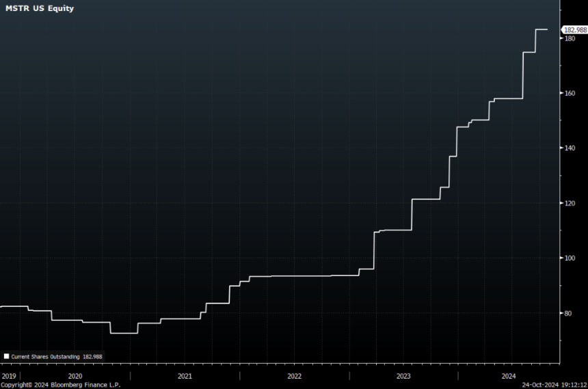The height and width of the screenshot is (389, 588).
Task: Click the 100 y-axis label
Action: click(x=570, y=258)
